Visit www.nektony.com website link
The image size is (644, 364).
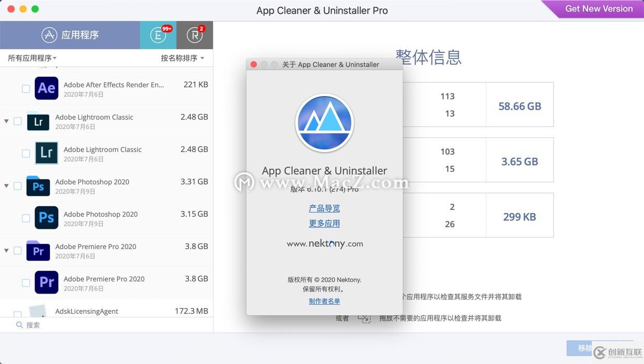click(x=325, y=244)
